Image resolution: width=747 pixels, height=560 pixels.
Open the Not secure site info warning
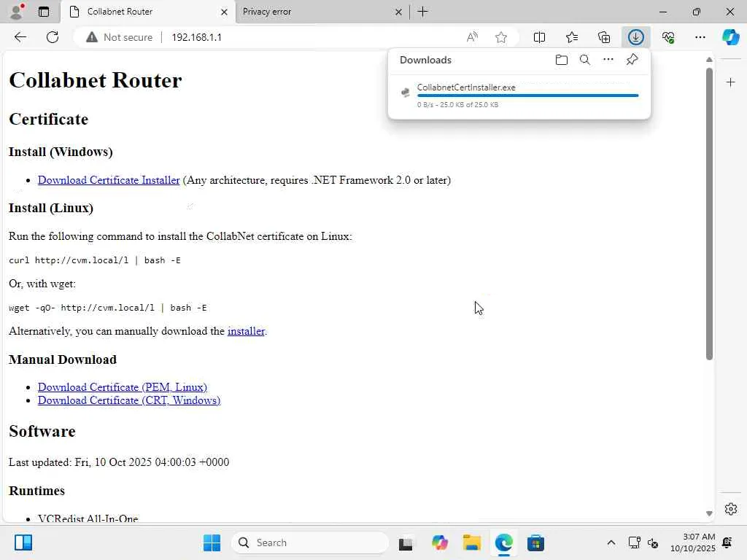coord(120,37)
